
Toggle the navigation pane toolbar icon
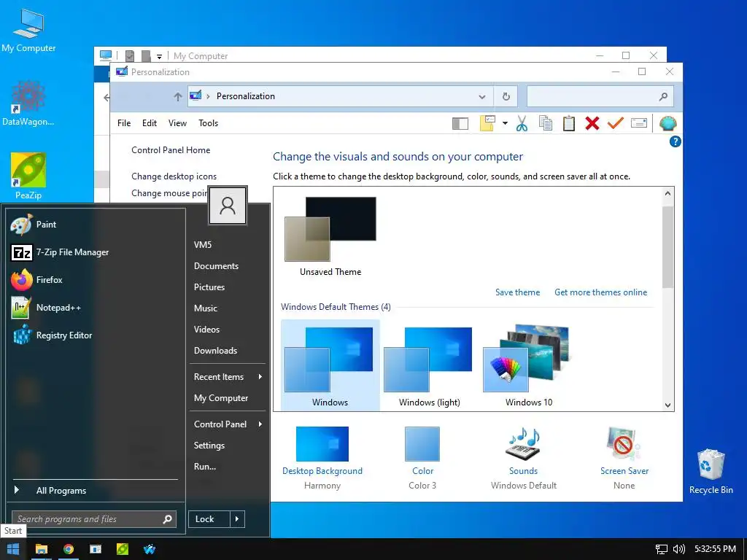[460, 123]
